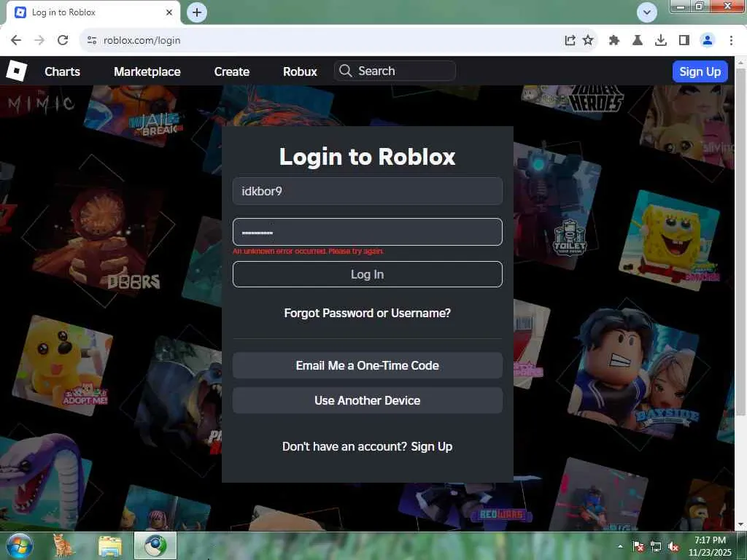This screenshot has width=747, height=560.
Task: Click the username field with idkbor9
Action: coord(368,191)
